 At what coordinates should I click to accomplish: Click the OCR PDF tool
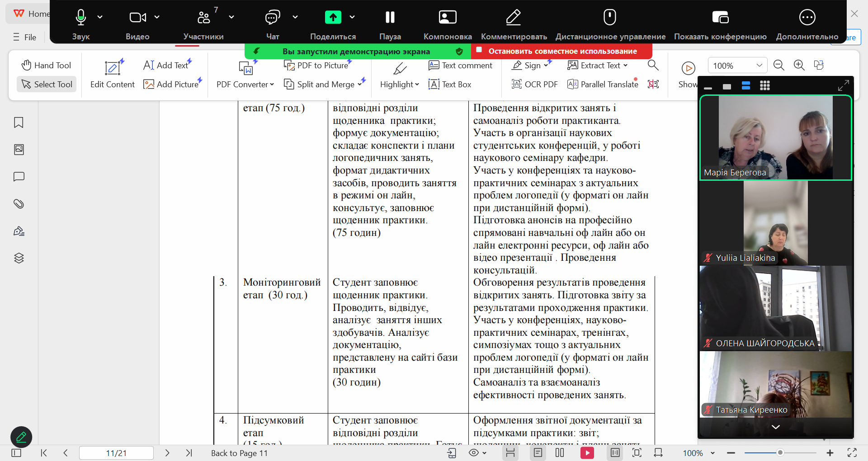[x=534, y=84]
